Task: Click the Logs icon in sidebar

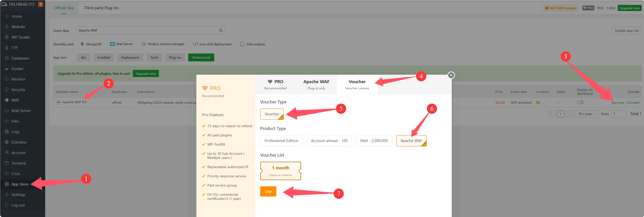Action: [x=7, y=132]
